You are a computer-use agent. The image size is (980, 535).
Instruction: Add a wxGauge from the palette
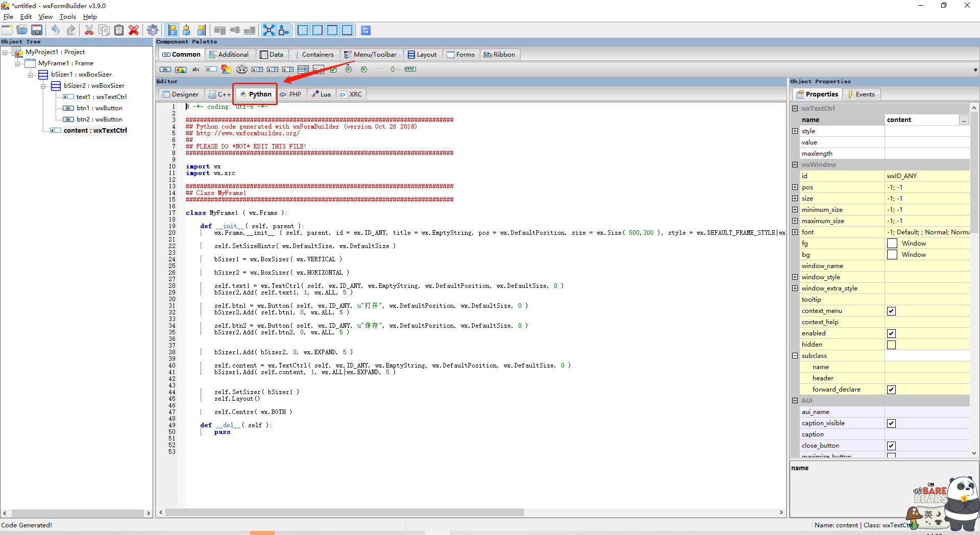(x=410, y=69)
